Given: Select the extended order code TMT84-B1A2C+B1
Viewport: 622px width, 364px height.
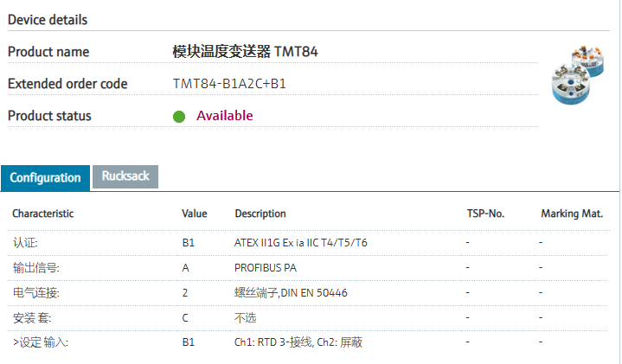Looking at the screenshot, I should coord(229,84).
